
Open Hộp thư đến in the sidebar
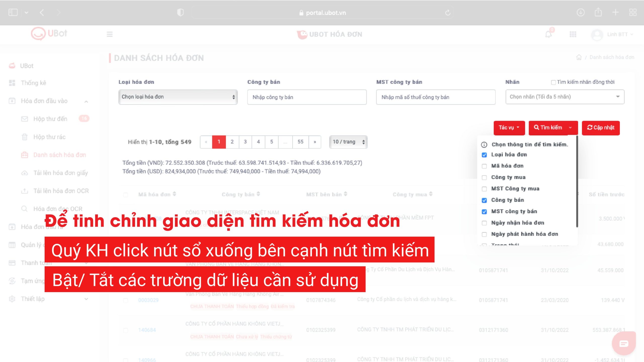click(50, 119)
